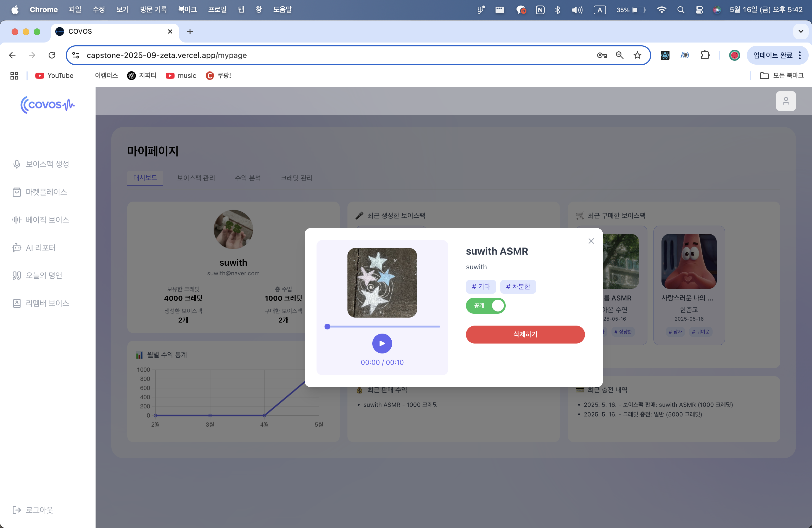
Task: Open Chrome's three-dot menu beside 업데이트 완료
Action: pyautogui.click(x=800, y=55)
